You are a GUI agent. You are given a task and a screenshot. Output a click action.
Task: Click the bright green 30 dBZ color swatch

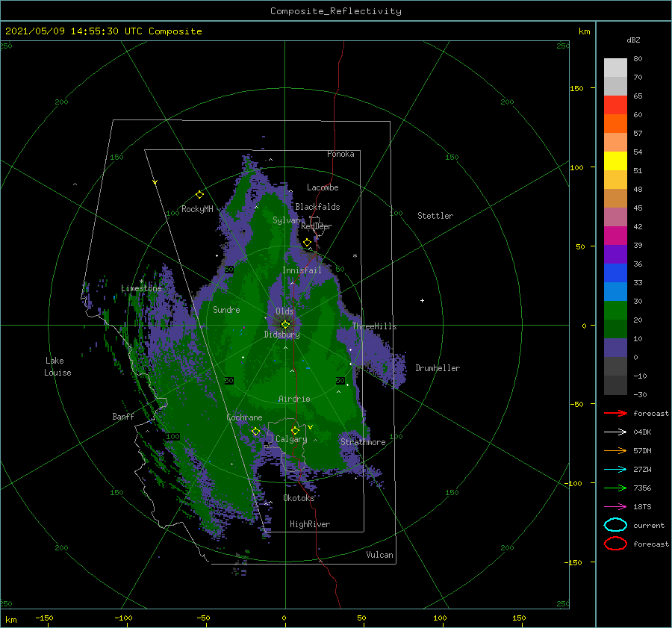[615, 310]
